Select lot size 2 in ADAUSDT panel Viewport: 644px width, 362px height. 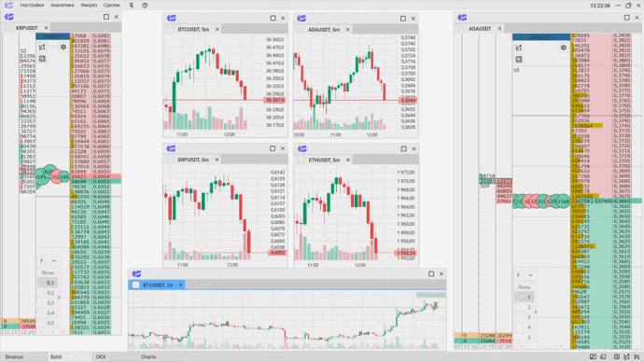pyautogui.click(x=525, y=307)
